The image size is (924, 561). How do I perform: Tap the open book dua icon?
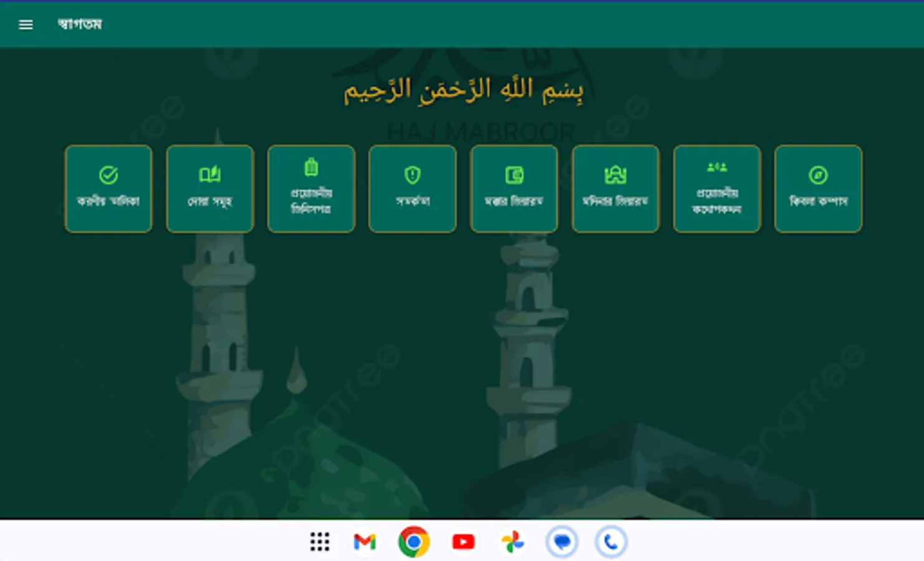[x=209, y=173]
